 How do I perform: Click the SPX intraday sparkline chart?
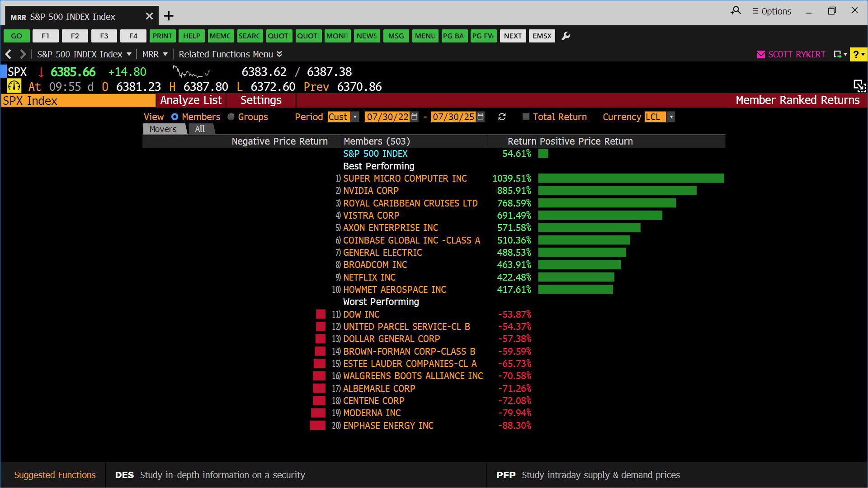[192, 72]
